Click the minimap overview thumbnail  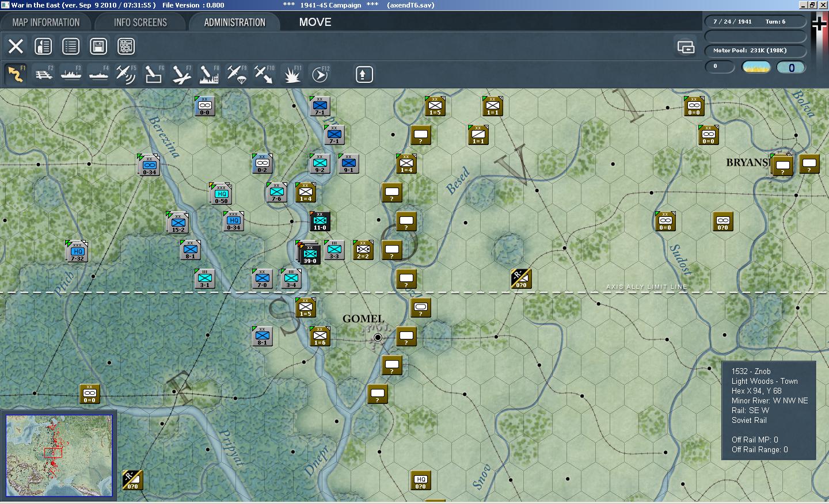click(x=59, y=456)
